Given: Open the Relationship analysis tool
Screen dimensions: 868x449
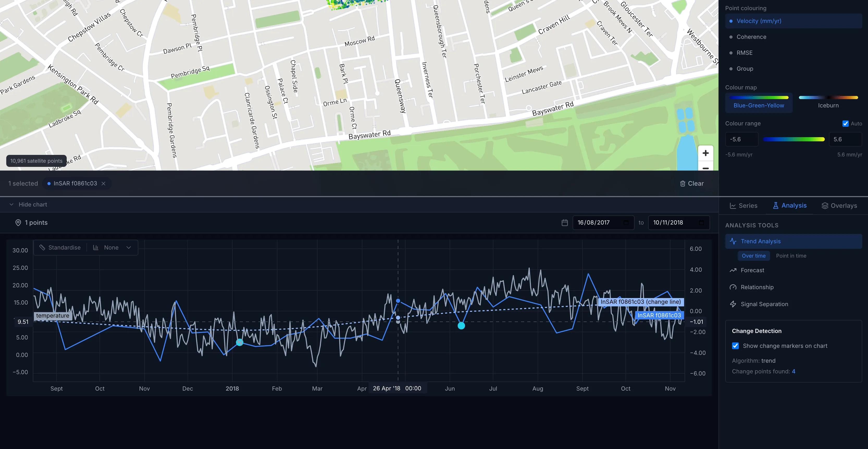Looking at the screenshot, I should pos(793,287).
